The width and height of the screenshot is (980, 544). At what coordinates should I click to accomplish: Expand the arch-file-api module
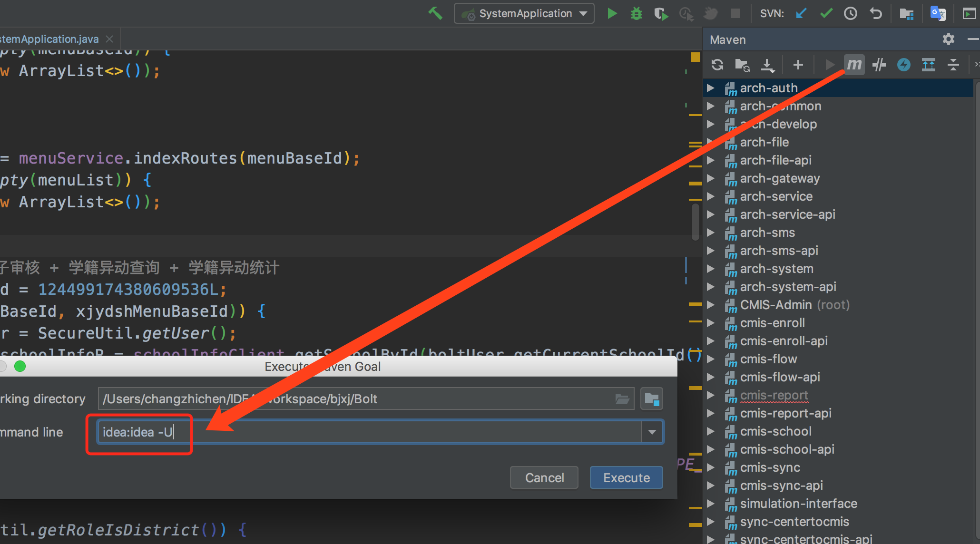point(710,160)
